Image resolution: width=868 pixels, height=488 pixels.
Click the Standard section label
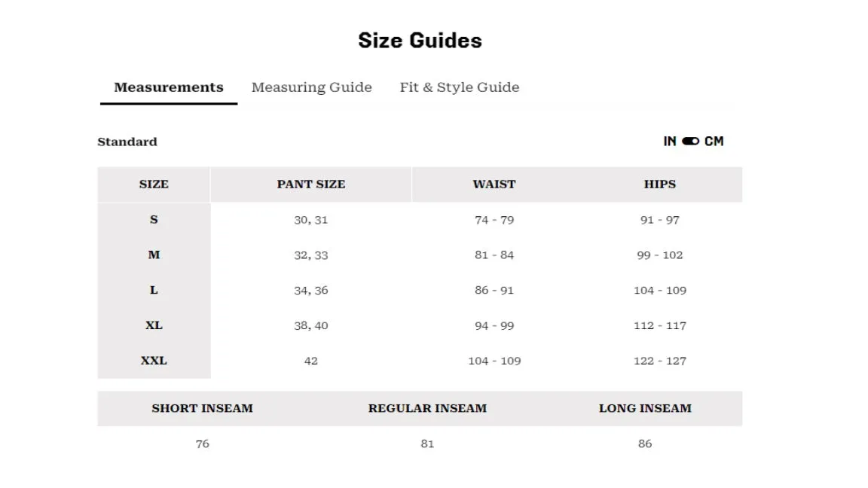(x=127, y=142)
